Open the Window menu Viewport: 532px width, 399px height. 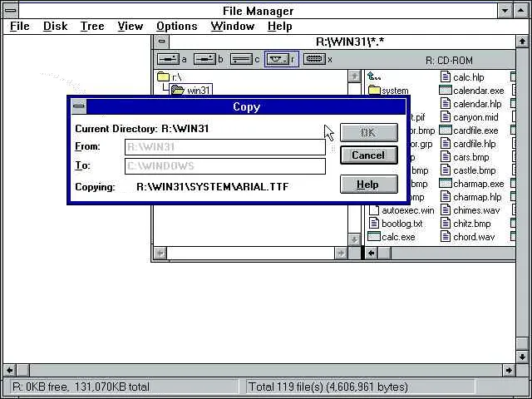(x=232, y=26)
